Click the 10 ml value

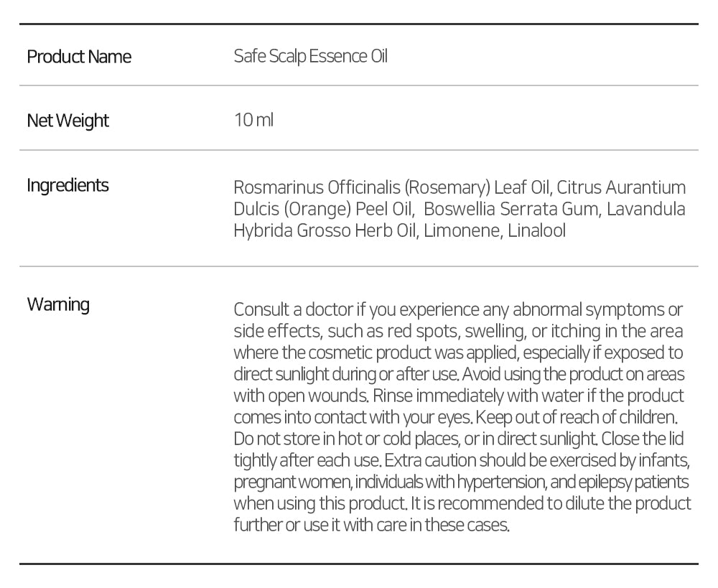pyautogui.click(x=253, y=120)
